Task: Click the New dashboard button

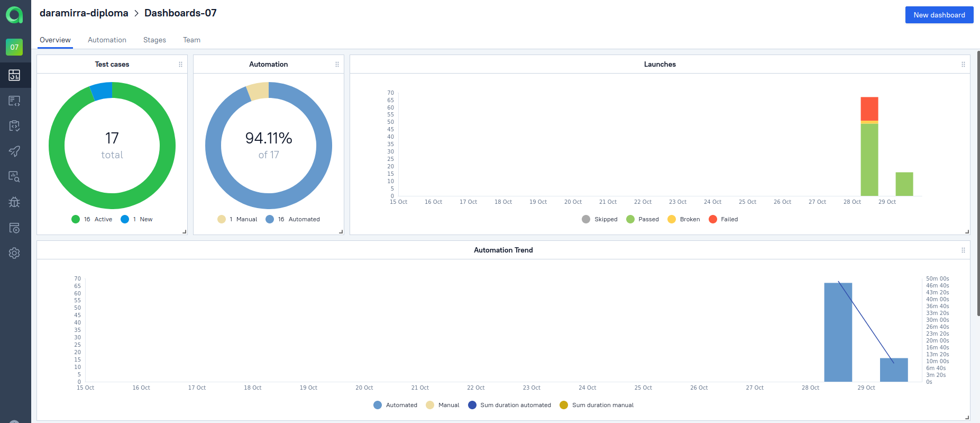Action: [x=939, y=15]
